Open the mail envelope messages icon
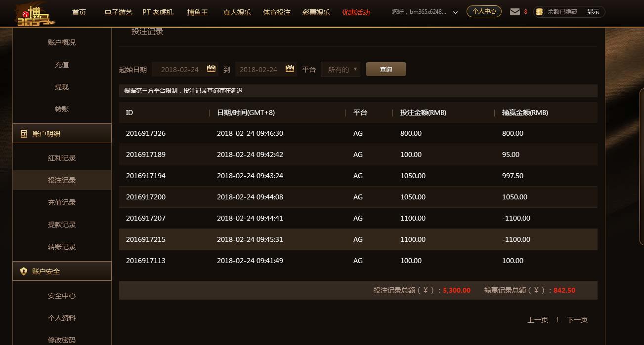Image resolution: width=644 pixels, height=345 pixels. pos(515,12)
